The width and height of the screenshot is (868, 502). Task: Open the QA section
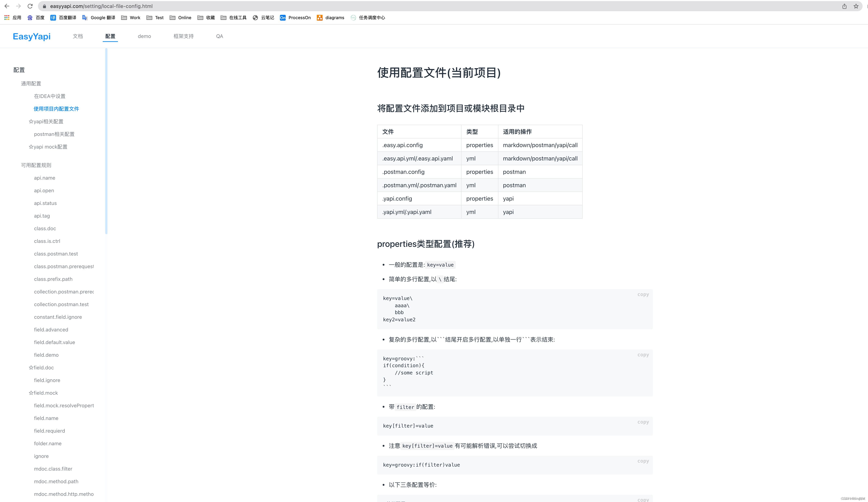click(x=219, y=36)
